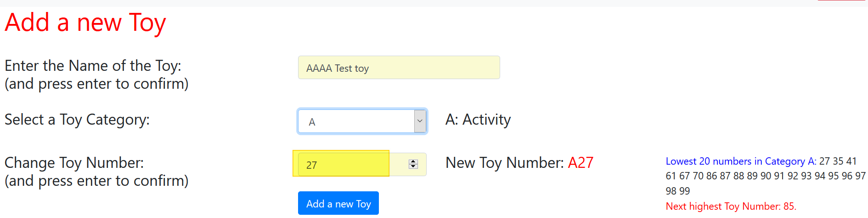
Task: Click the 'Select a Toy Category:' label
Action: point(77,120)
